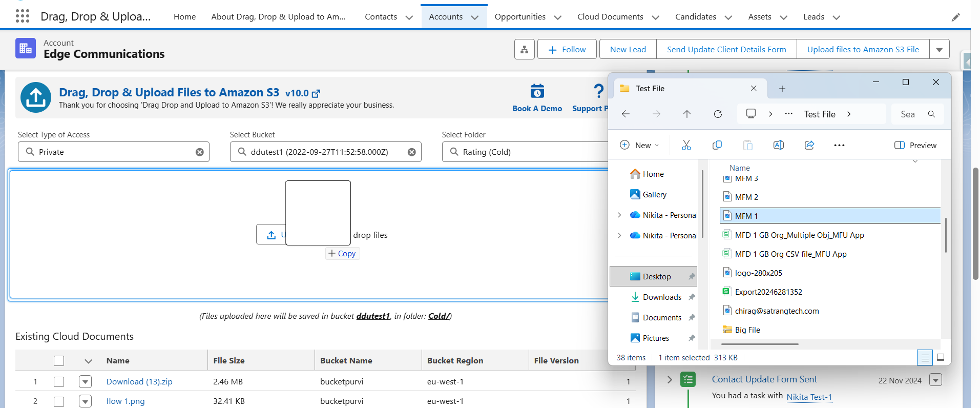Toggle the select-all documents checkbox

59,361
